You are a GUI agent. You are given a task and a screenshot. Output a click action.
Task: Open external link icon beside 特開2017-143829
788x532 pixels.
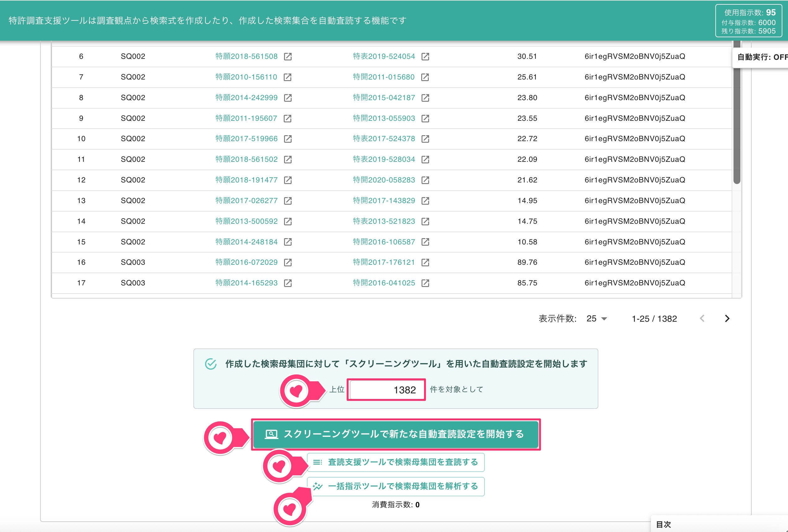425,201
